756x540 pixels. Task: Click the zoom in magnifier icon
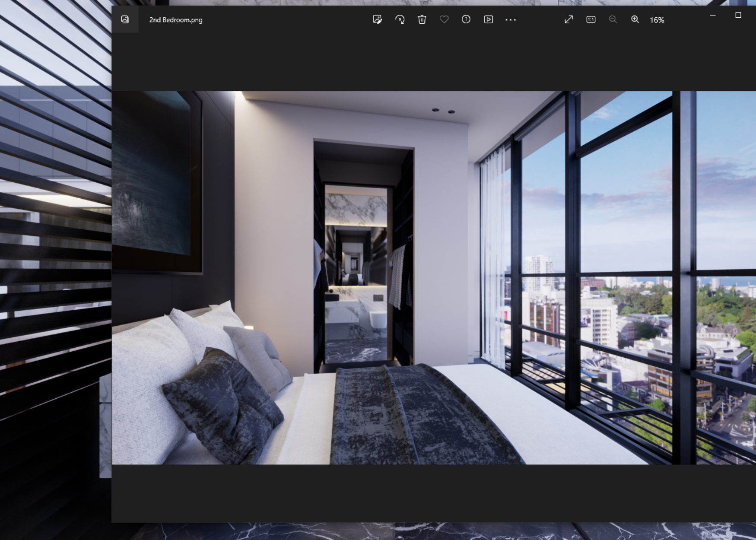635,19
